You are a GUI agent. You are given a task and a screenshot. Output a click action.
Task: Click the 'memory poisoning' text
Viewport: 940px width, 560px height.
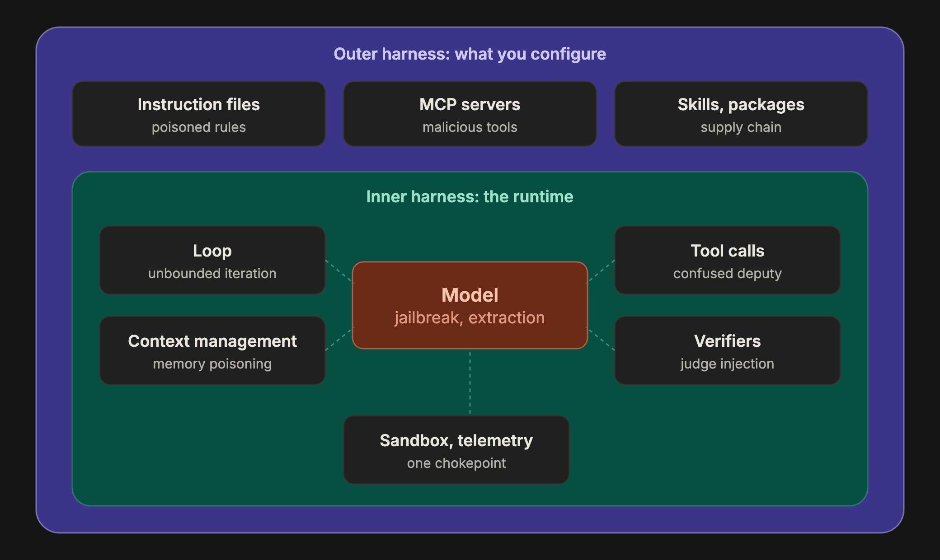click(x=212, y=364)
